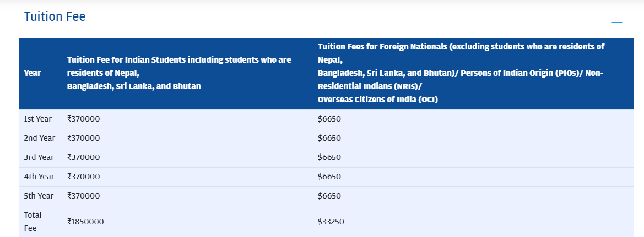Click the ₹1850000 total amount

click(85, 222)
